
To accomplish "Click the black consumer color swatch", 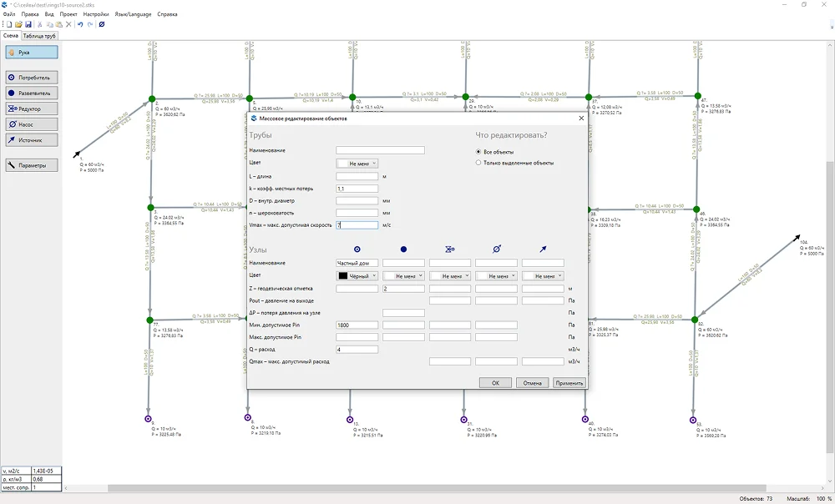I will click(343, 276).
